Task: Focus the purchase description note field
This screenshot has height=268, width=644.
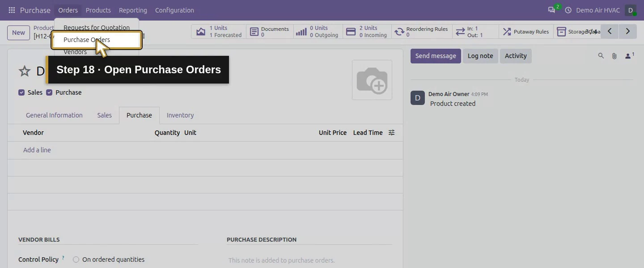Action: pyautogui.click(x=309, y=260)
